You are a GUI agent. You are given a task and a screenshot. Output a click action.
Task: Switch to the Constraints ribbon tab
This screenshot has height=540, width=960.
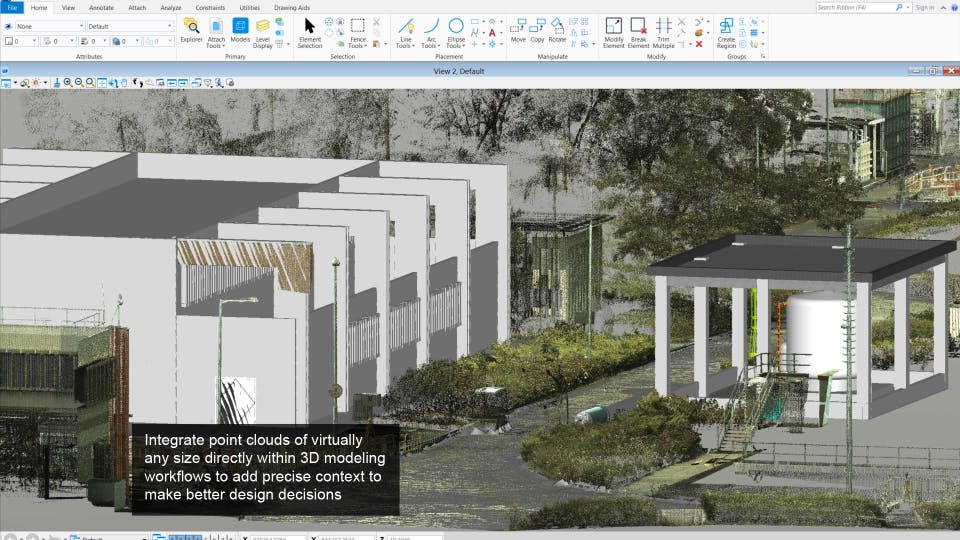pyautogui.click(x=210, y=7)
